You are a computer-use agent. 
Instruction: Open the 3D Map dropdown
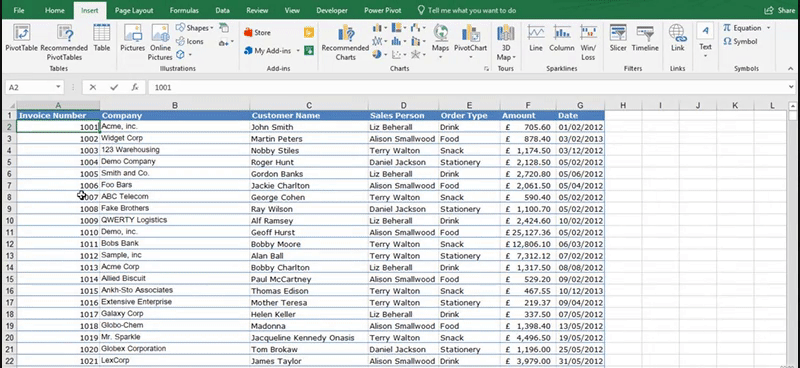[x=506, y=42]
